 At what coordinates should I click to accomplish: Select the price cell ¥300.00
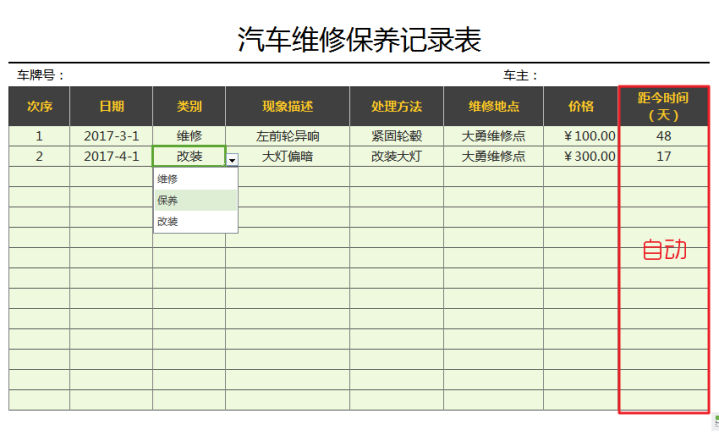tap(582, 156)
